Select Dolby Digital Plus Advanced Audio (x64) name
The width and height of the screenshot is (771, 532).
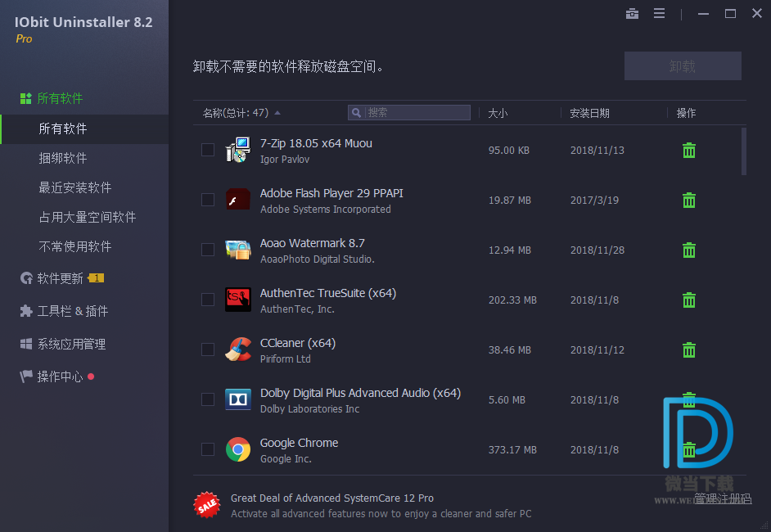[360, 393]
